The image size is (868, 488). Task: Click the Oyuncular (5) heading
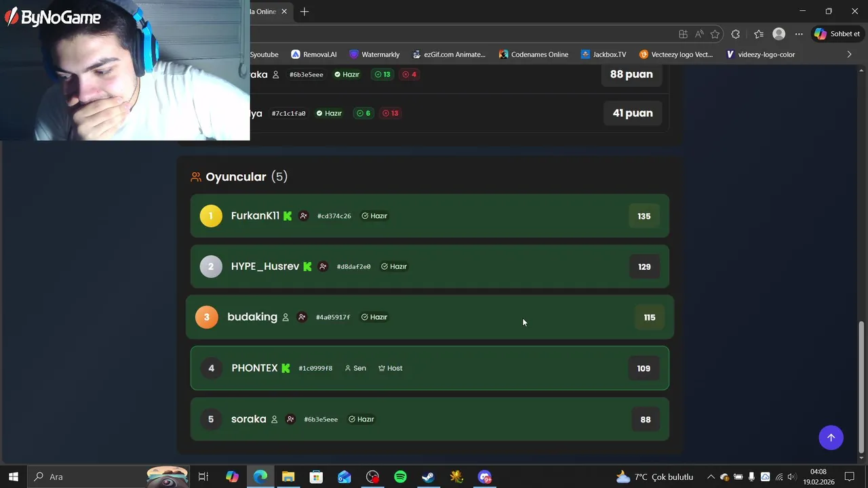[239, 177]
